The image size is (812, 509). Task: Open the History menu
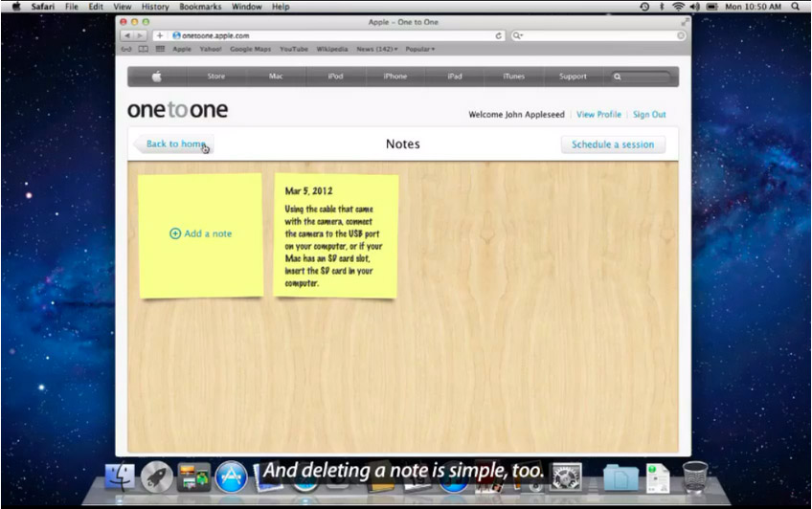click(155, 7)
